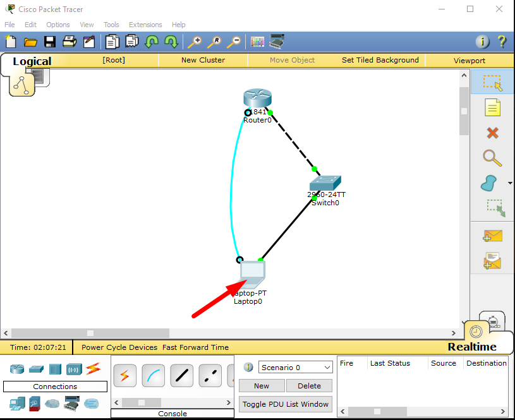This screenshot has height=420, width=515.
Task: Choose the Inspect magnifier tool
Action: click(x=492, y=158)
